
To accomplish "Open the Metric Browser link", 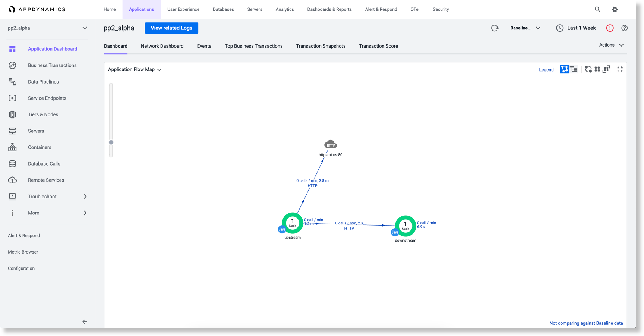I will [23, 252].
